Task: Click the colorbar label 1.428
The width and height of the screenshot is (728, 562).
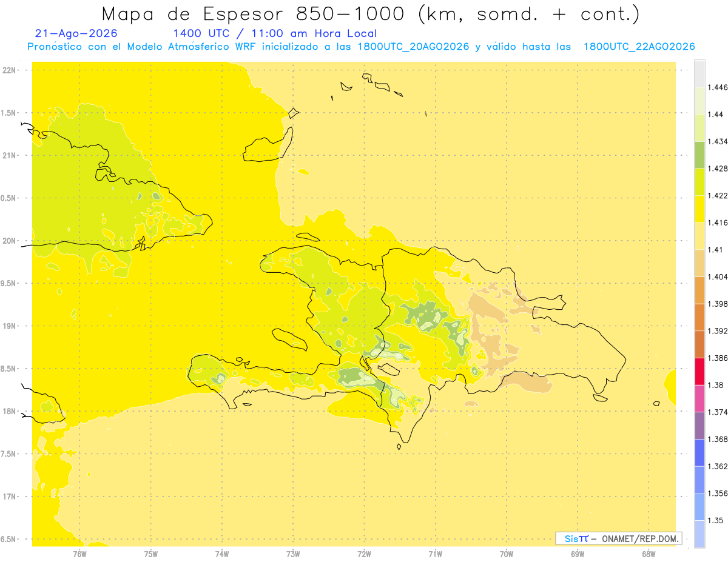Action: 719,169
